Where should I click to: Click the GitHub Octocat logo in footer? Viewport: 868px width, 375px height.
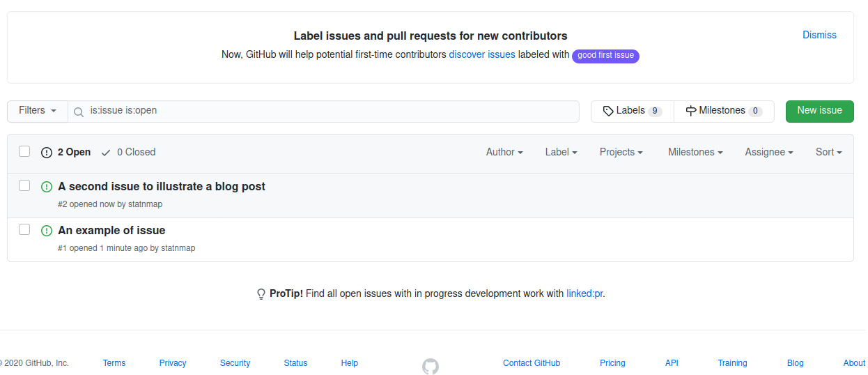click(x=431, y=366)
